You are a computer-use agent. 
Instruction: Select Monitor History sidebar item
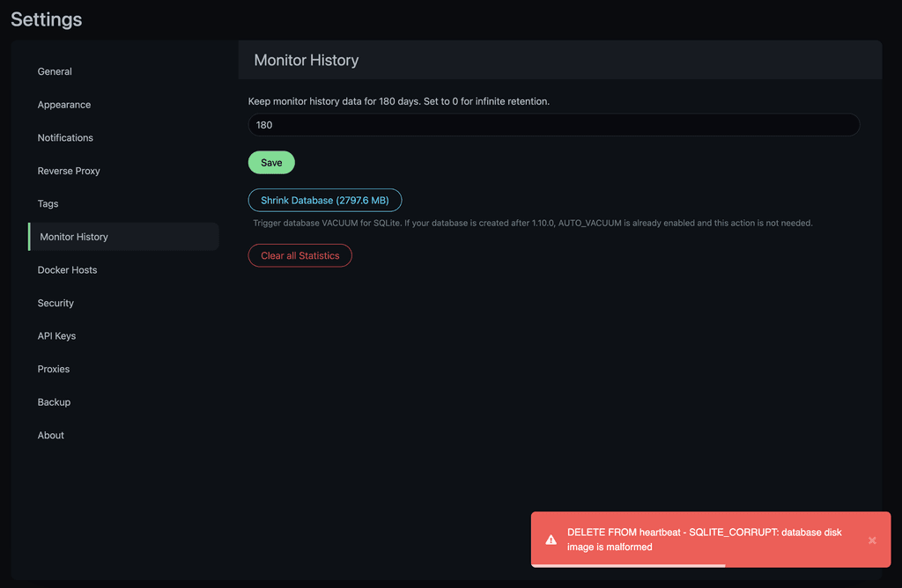point(74,237)
